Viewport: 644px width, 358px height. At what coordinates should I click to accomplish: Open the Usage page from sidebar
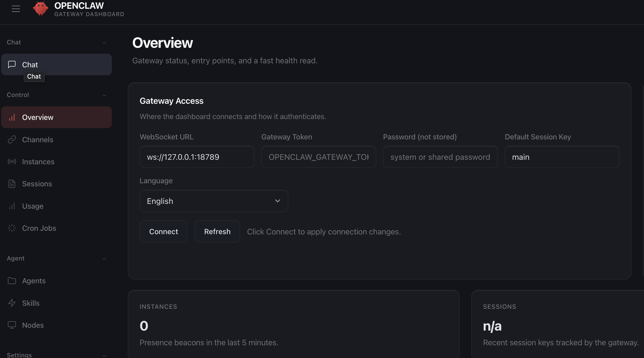[x=33, y=206]
